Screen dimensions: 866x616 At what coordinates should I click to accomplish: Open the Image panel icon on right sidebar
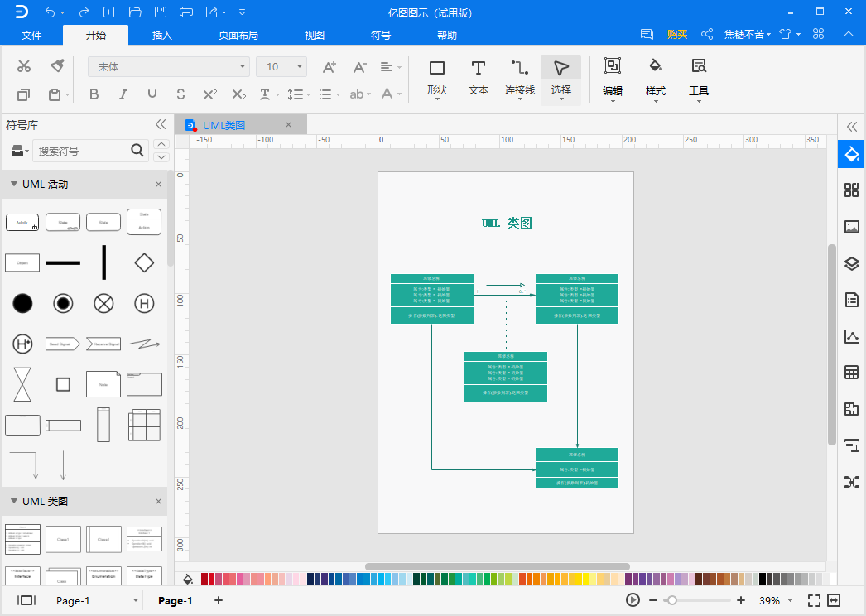click(x=852, y=227)
